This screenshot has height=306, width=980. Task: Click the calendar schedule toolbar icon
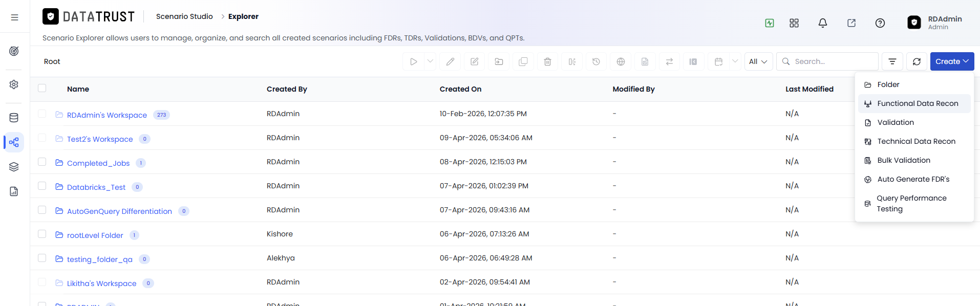pos(719,61)
